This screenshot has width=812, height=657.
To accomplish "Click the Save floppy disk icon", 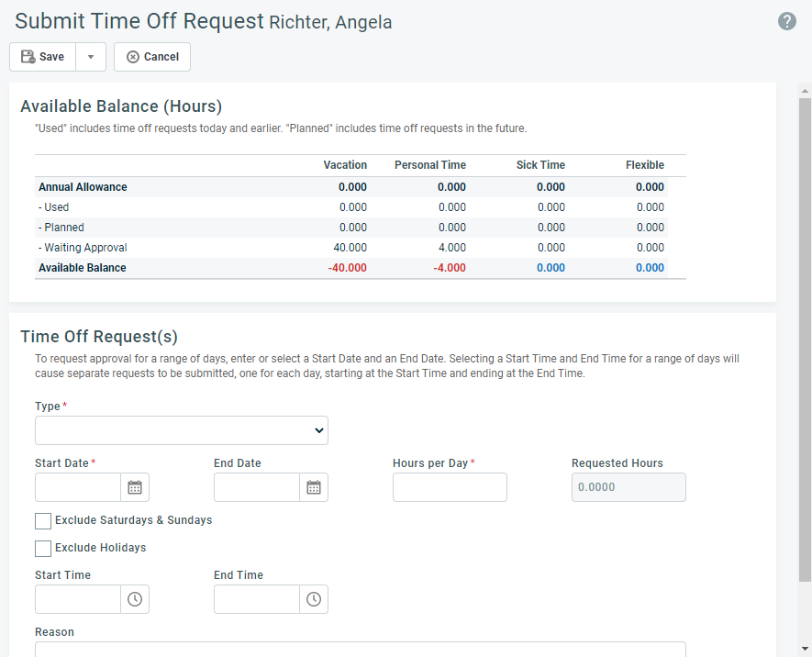I will coord(28,57).
